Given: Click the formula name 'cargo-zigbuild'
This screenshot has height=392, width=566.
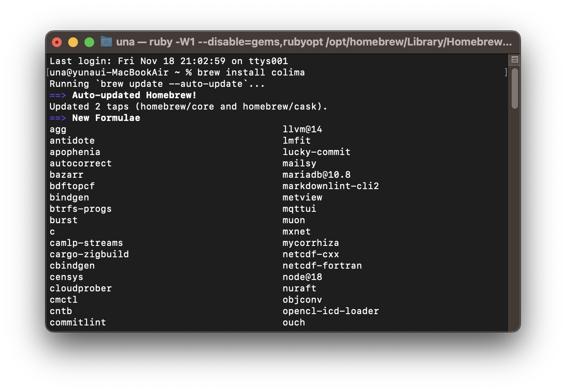Looking at the screenshot, I should pyautogui.click(x=89, y=254).
